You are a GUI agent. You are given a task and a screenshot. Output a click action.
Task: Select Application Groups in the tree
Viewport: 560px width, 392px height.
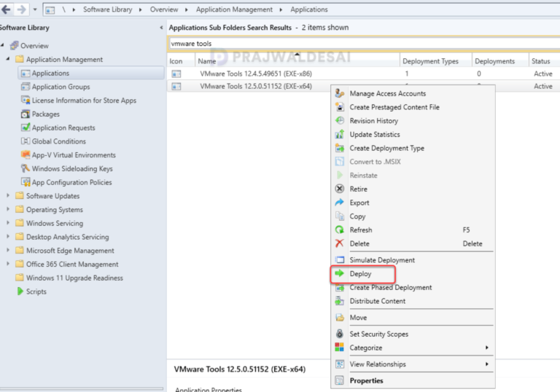(61, 87)
